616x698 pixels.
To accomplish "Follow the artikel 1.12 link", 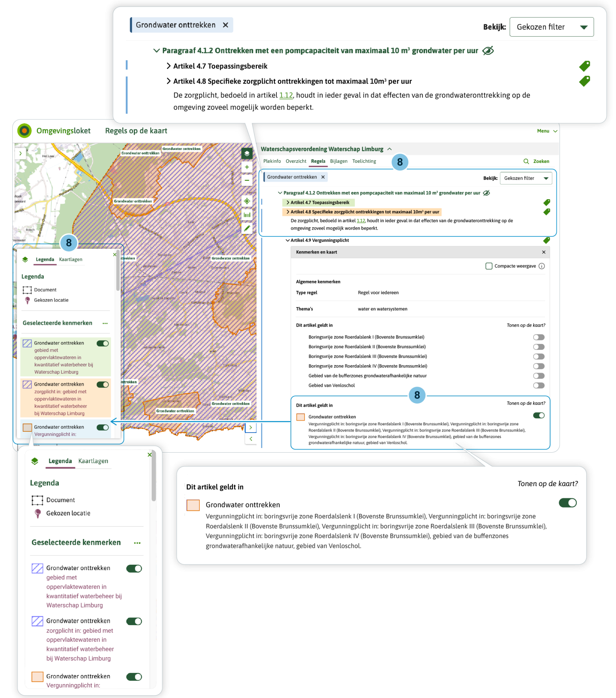I will (x=361, y=221).
